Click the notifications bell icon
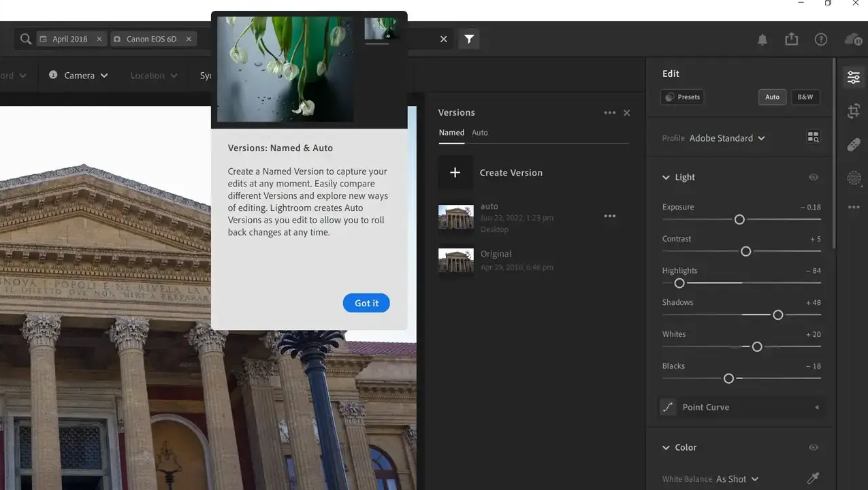The height and width of the screenshot is (490, 868). [762, 39]
